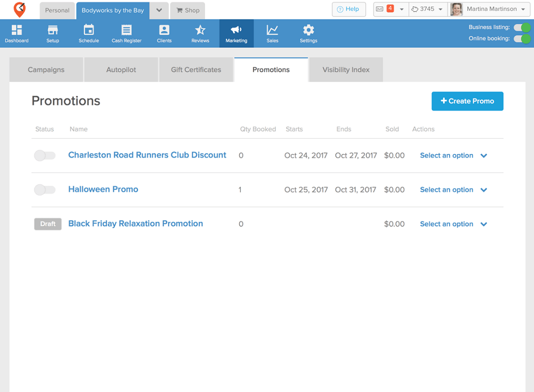Switch to the Gift Certificates tab
The image size is (534, 392).
click(x=196, y=69)
